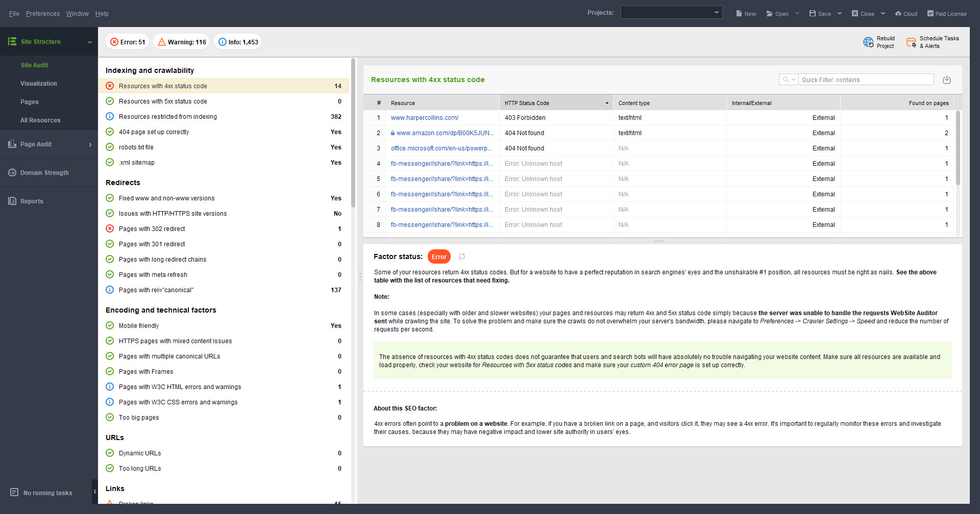Viewport: 980px width, 514px height.
Task: Click the Page Audit sidebar icon
Action: tap(12, 144)
